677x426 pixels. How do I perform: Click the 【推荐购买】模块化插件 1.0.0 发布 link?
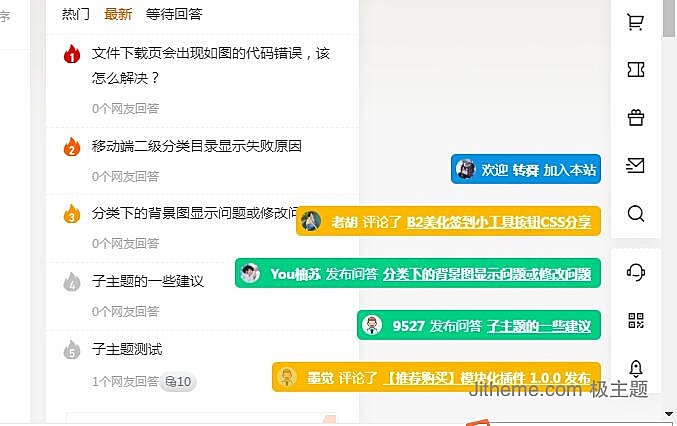pyautogui.click(x=487, y=378)
